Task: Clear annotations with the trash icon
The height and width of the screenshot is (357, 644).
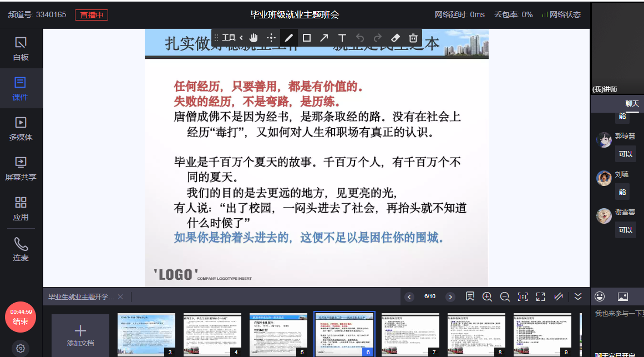Action: tap(413, 38)
